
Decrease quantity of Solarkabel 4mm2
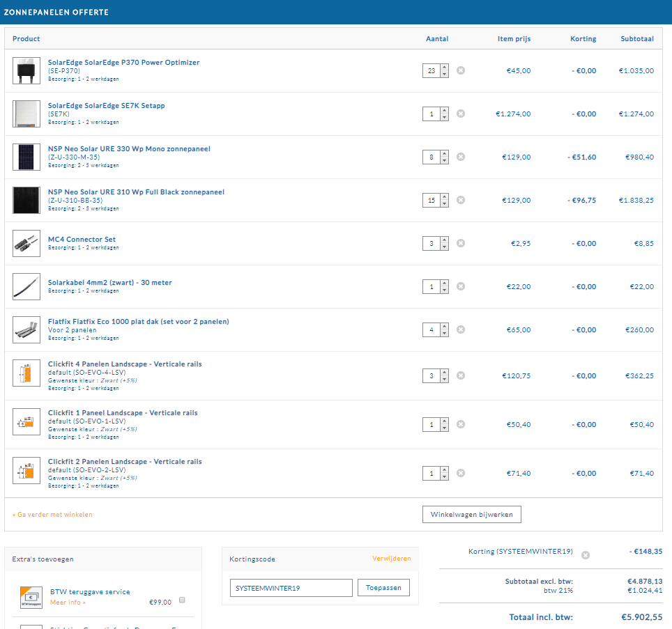[445, 290]
